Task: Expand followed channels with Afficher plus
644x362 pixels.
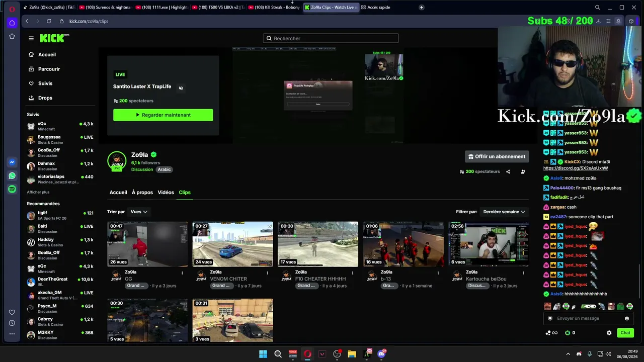Action: tap(38, 192)
